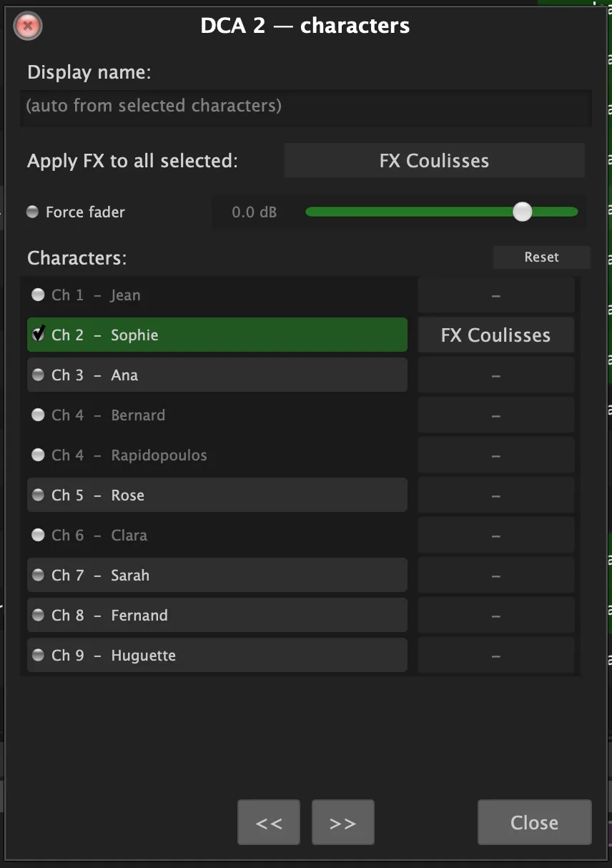Open FX dropdown for Rose's row
The image size is (612, 868).
[x=495, y=495]
